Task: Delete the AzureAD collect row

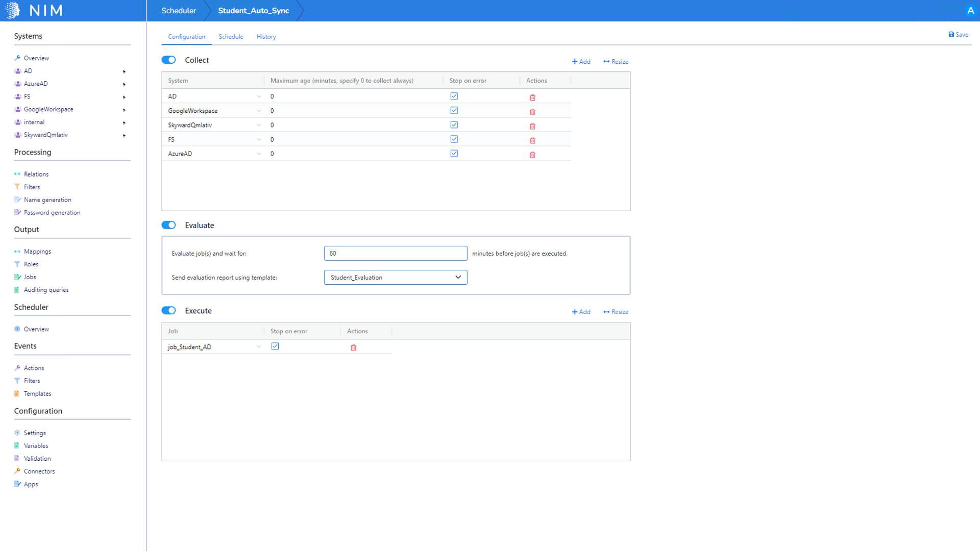Action: [x=532, y=155]
